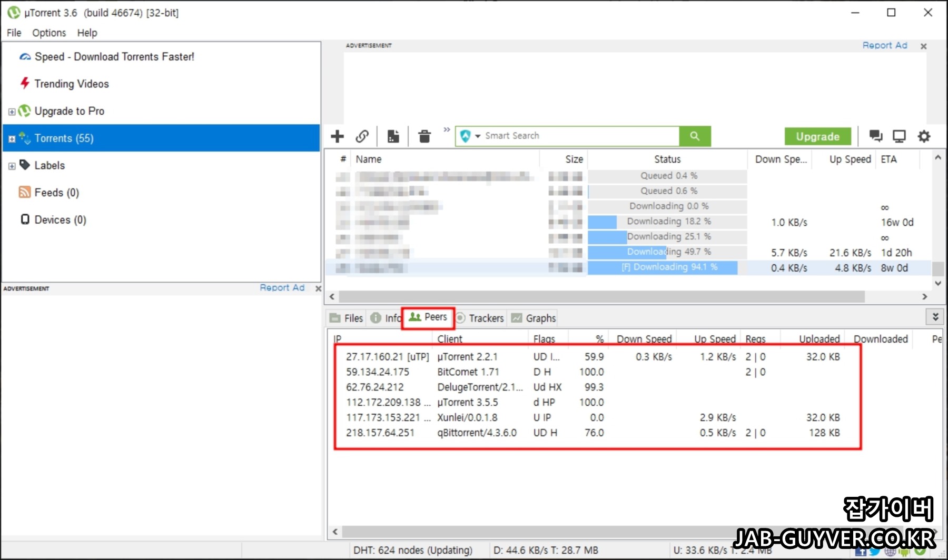Screen dimensions: 948x560
Task: Select Speed - Download Torrents Faster!
Action: [x=114, y=56]
